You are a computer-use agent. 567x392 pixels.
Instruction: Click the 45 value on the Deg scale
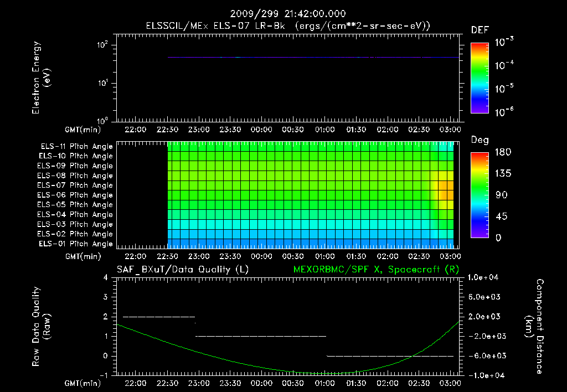click(x=502, y=216)
